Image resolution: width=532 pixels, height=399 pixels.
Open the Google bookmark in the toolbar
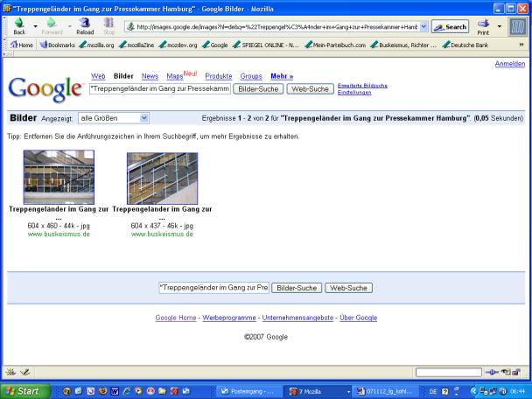click(x=215, y=45)
